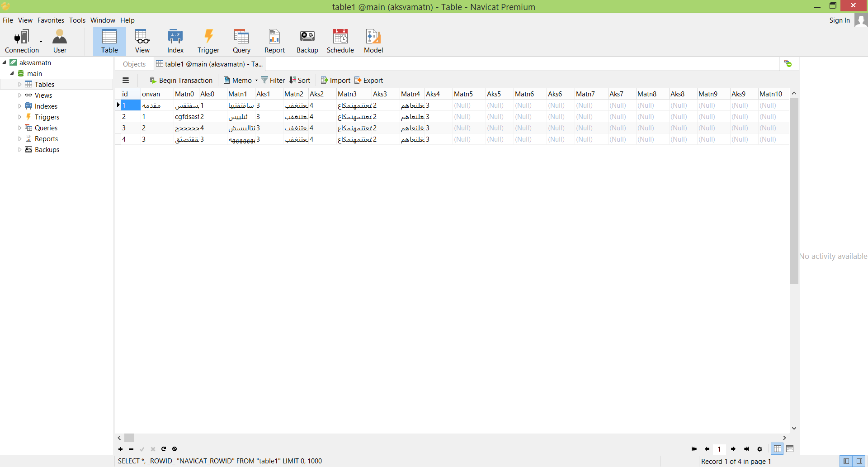Switch to the Objects tab
The width and height of the screenshot is (868, 467).
click(134, 64)
